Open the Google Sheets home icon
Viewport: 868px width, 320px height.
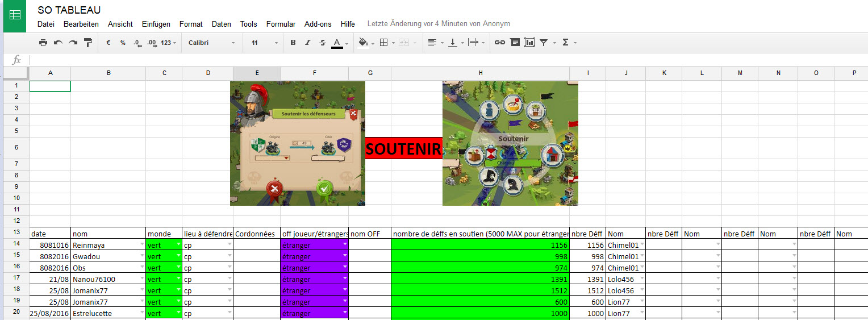(x=15, y=16)
